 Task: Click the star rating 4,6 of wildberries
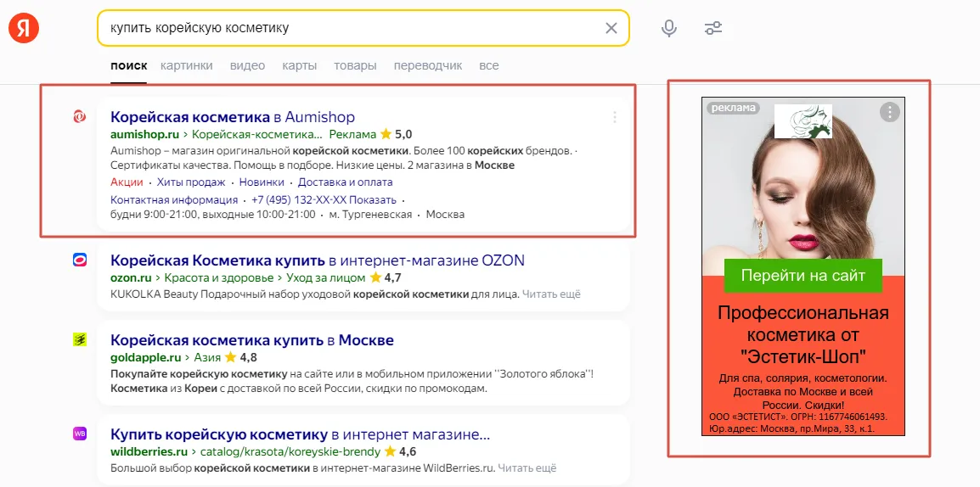coord(400,451)
